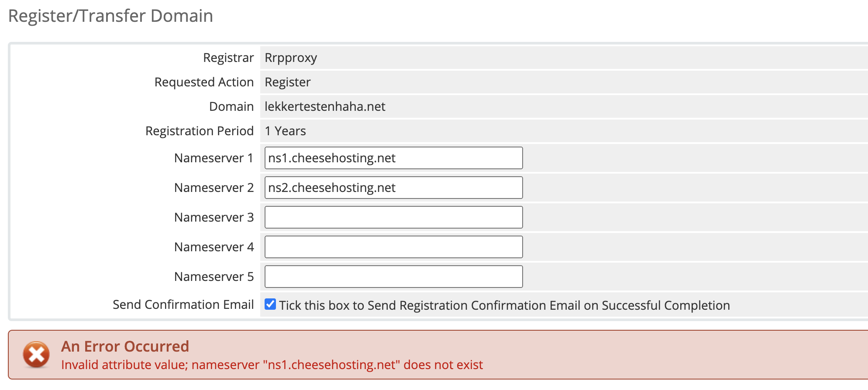Click the invalid attribute value error message
This screenshot has height=390, width=868.
272,365
